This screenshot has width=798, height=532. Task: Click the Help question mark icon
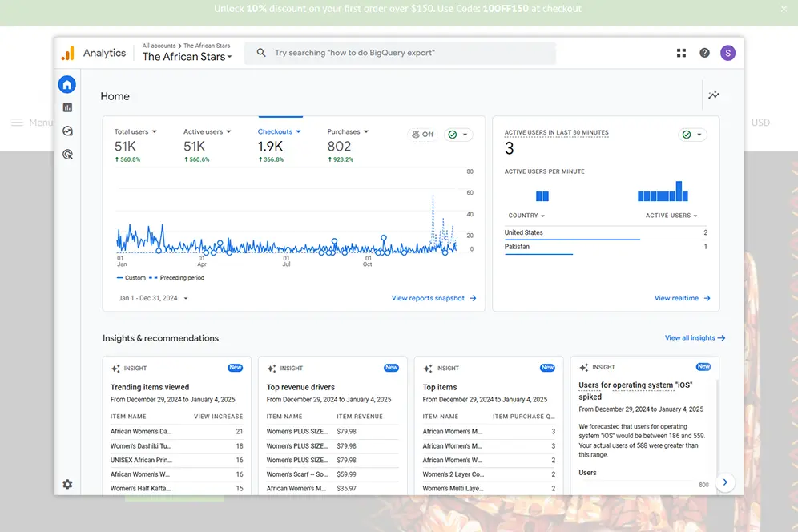click(704, 53)
